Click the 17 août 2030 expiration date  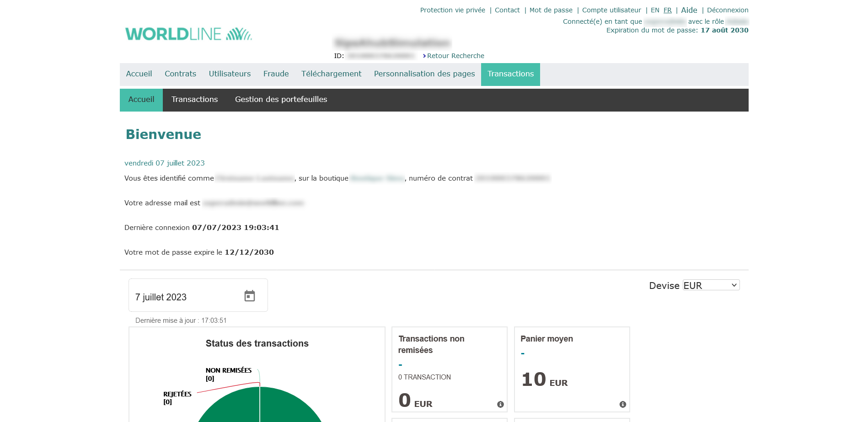pyautogui.click(x=724, y=30)
